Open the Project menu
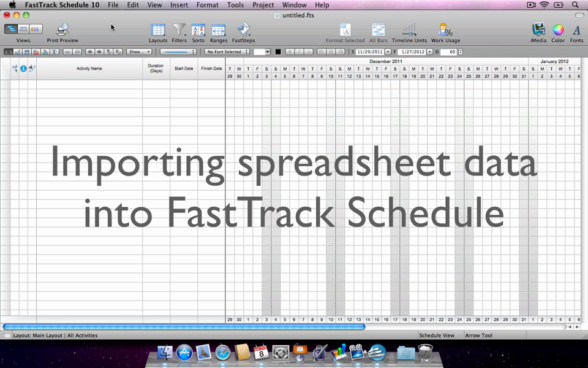The height and width of the screenshot is (368, 588). click(263, 5)
